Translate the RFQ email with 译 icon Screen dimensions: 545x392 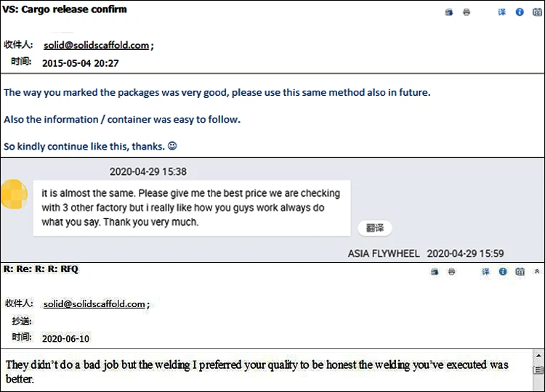tap(485, 271)
